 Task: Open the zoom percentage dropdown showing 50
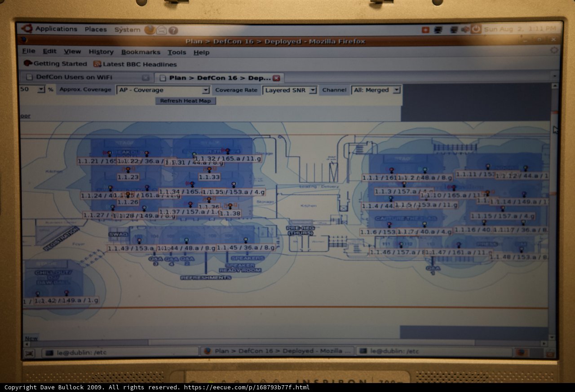[x=32, y=89]
